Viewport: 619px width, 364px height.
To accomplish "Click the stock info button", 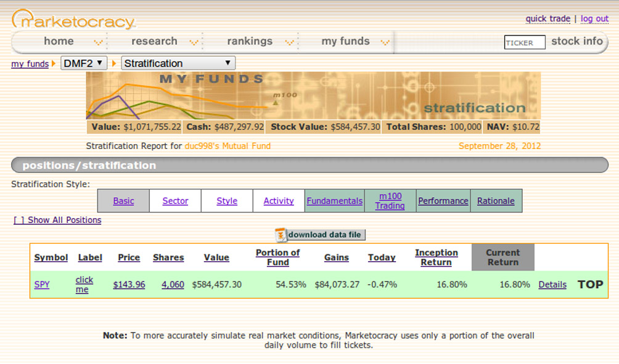I will click(x=576, y=41).
